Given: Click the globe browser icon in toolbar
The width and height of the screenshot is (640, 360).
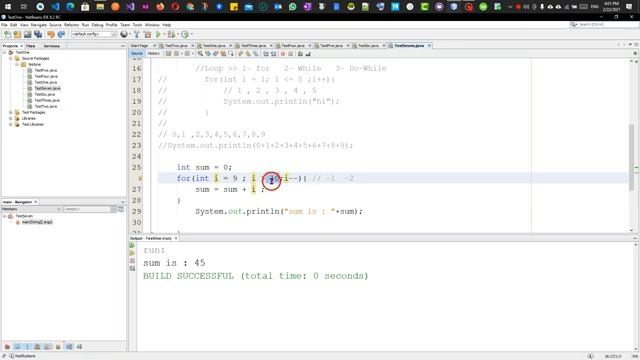Looking at the screenshot, I should [x=124, y=35].
